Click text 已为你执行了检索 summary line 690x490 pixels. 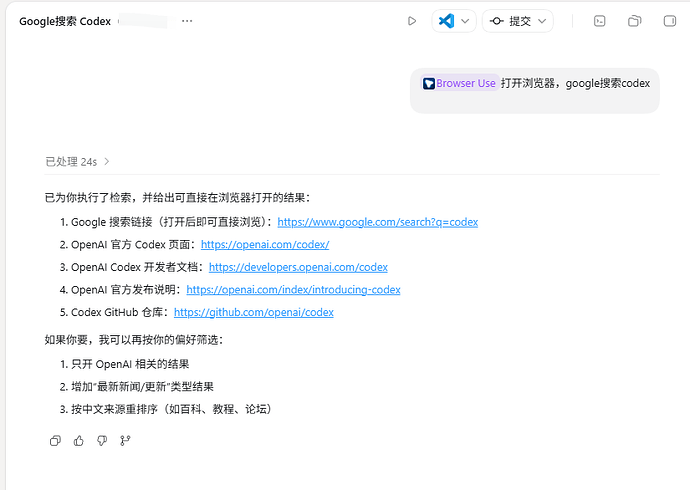[177, 197]
